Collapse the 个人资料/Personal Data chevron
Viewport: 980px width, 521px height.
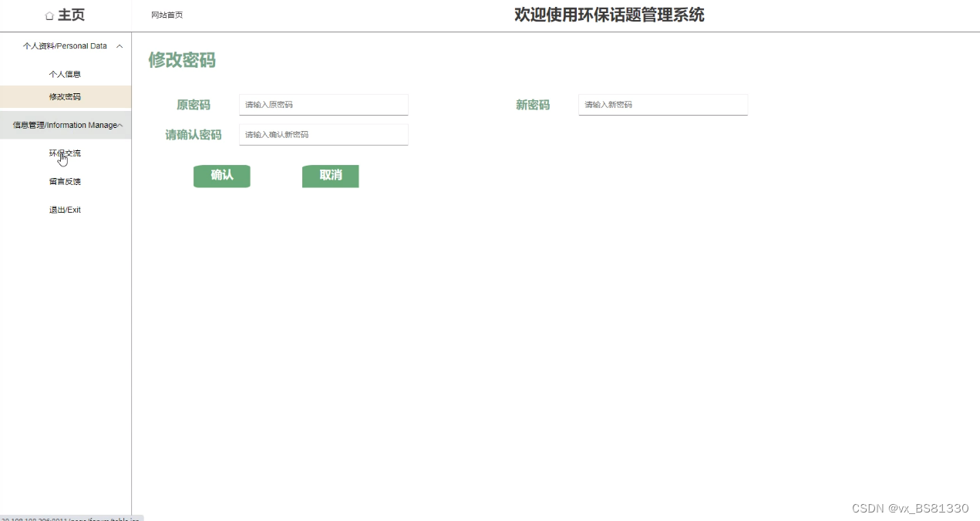[120, 46]
